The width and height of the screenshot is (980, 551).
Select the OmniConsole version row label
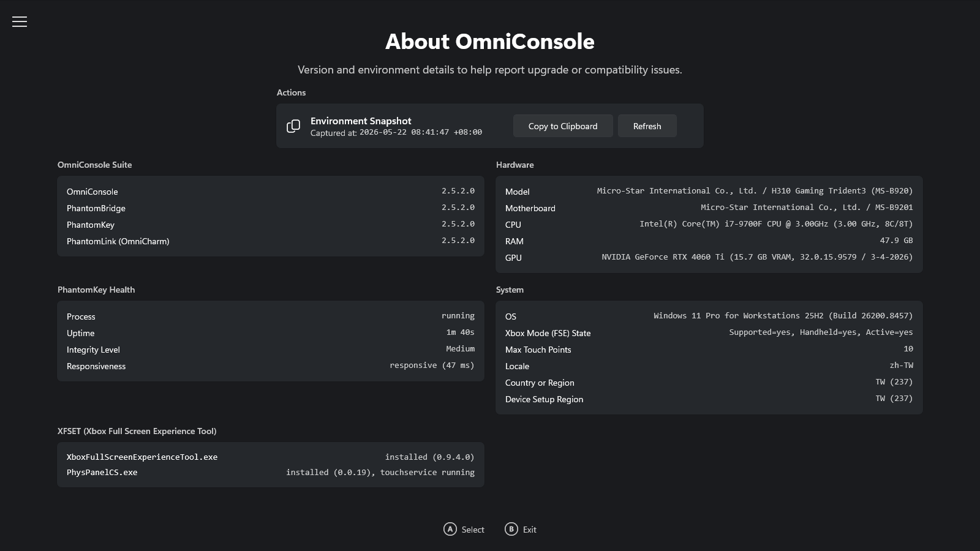click(x=92, y=192)
